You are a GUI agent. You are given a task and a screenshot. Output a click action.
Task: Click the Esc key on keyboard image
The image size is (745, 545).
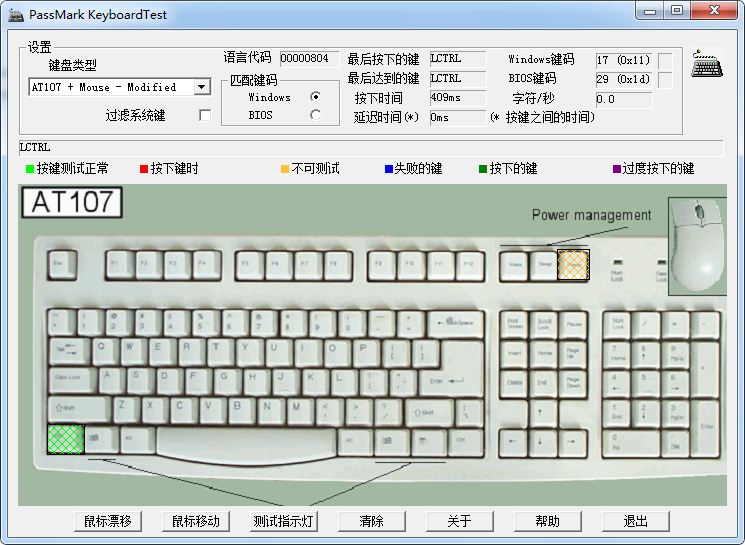tap(62, 265)
